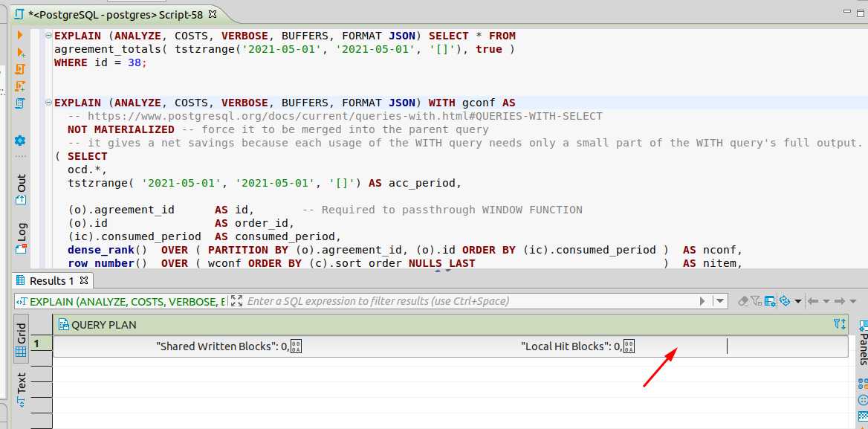Execute the filter expression with play arrow
868x429 pixels.
(x=702, y=300)
